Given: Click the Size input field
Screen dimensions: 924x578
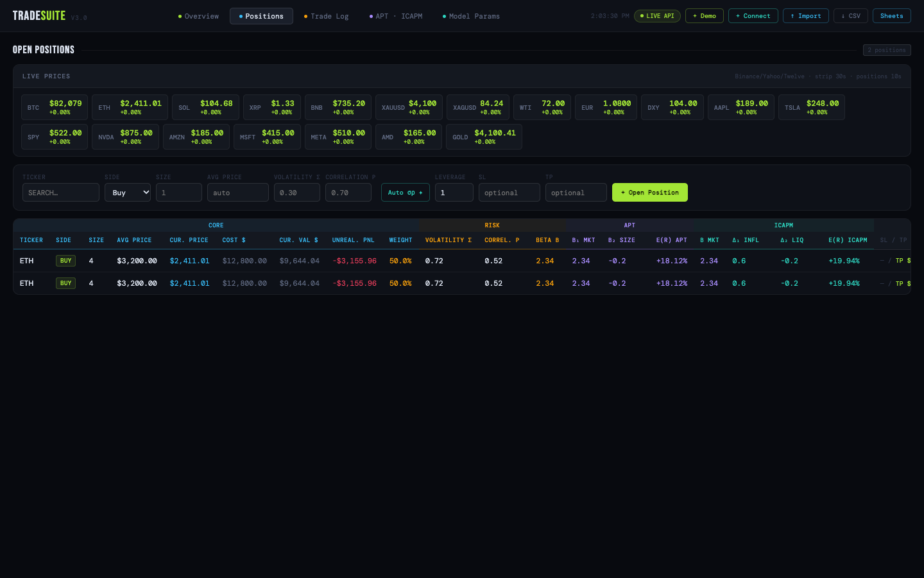Looking at the screenshot, I should click(179, 193).
